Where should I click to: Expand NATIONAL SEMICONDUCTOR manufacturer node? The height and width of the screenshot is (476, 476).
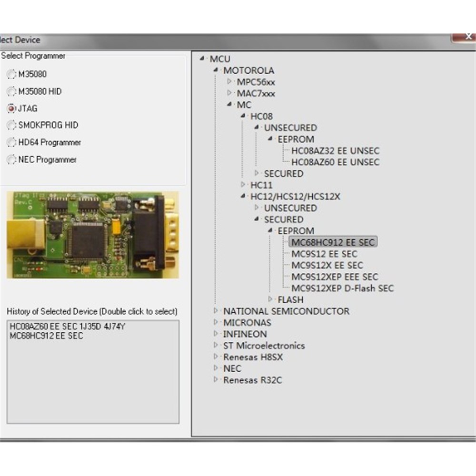(216, 311)
